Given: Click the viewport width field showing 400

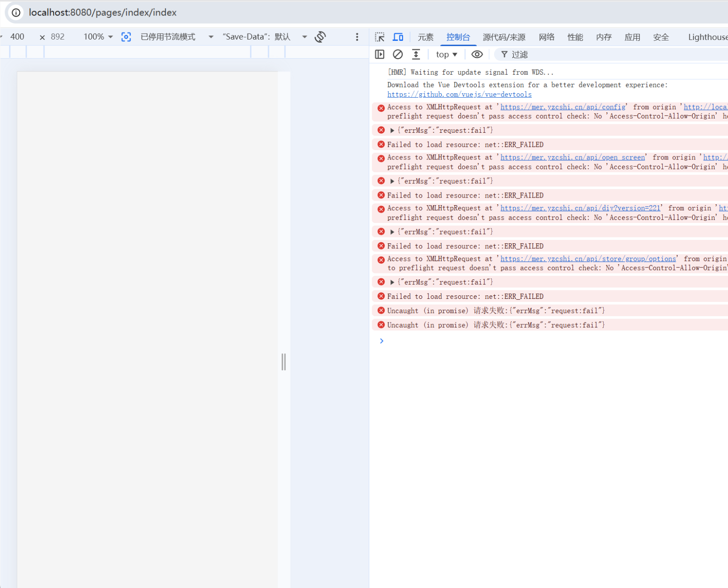Looking at the screenshot, I should [x=17, y=37].
